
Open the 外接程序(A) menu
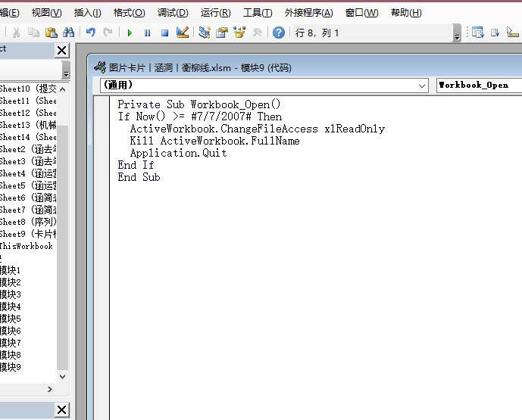(308, 13)
